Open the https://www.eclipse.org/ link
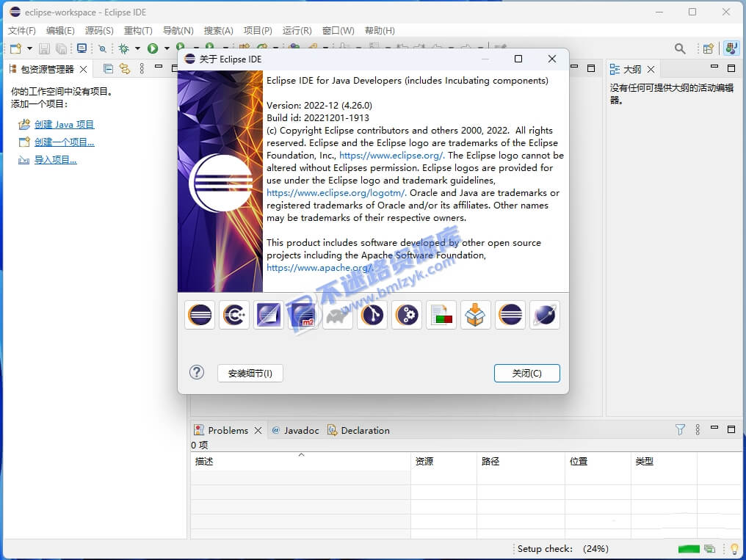The width and height of the screenshot is (746, 560). 392,156
